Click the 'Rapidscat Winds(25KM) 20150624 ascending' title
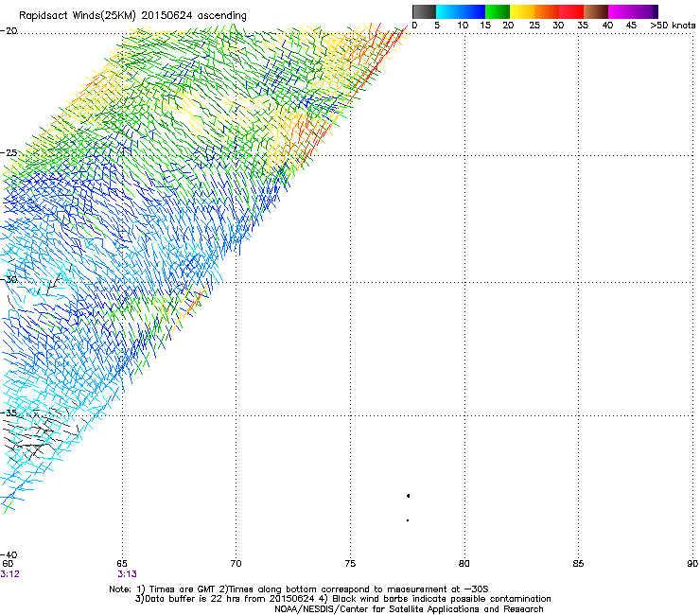The image size is (700, 615). coord(132,15)
